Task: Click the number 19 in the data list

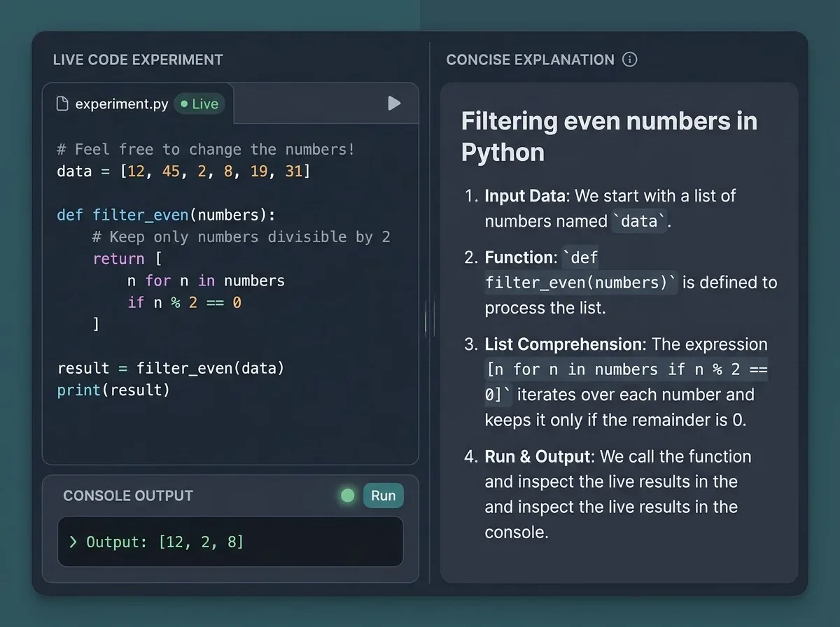Action: 259,171
